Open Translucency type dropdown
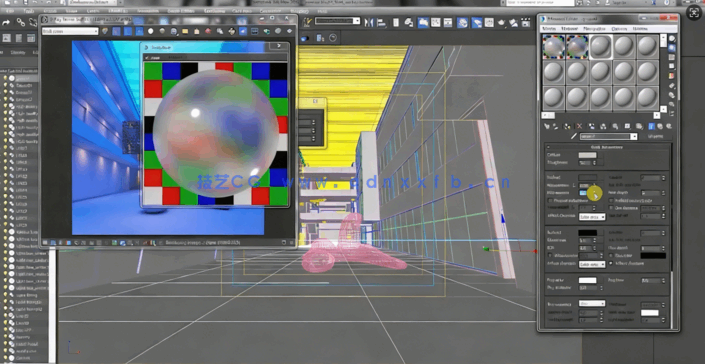The width and height of the screenshot is (705, 364). (x=592, y=303)
